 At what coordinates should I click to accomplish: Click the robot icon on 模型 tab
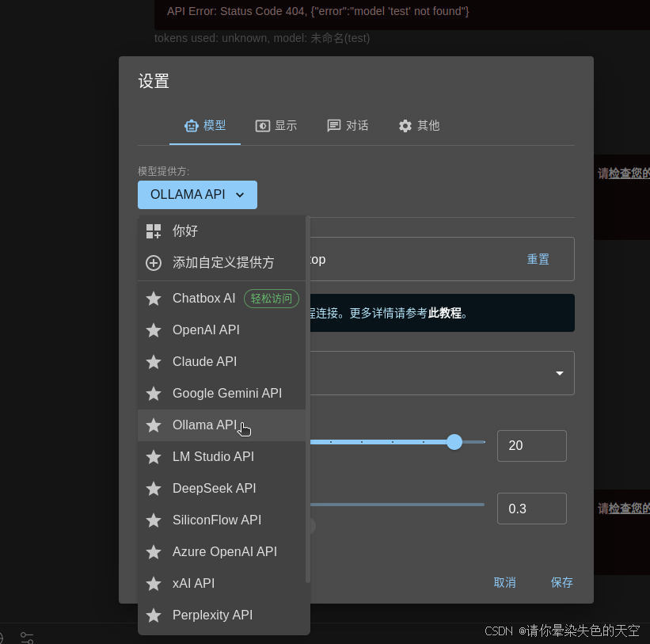tap(191, 126)
